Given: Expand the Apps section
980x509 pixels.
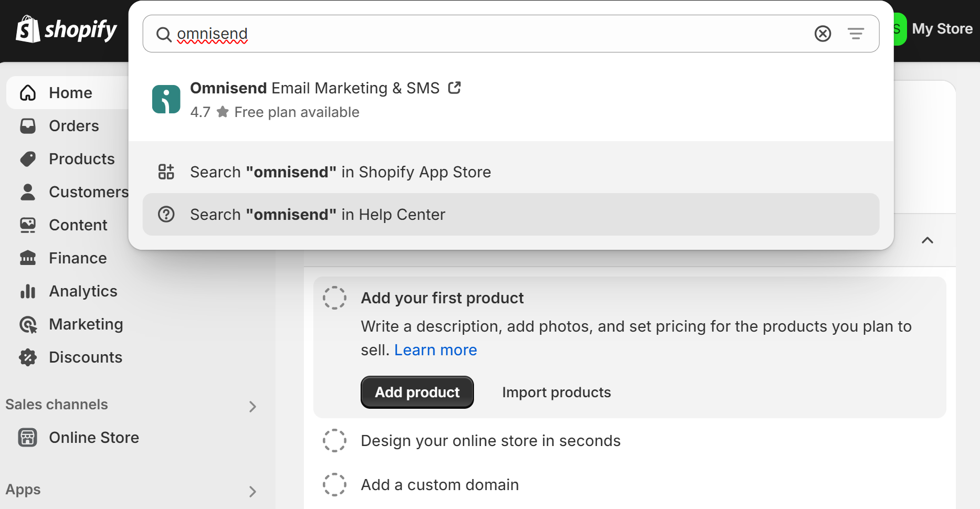Looking at the screenshot, I should click(x=252, y=491).
